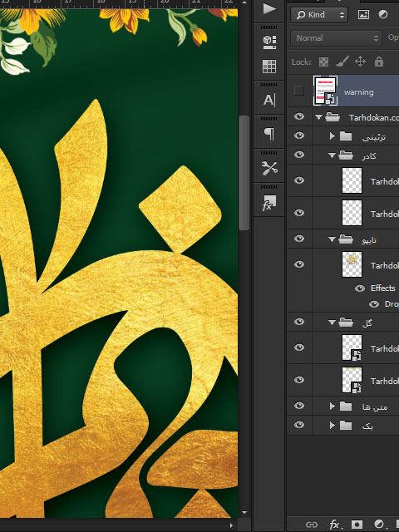Click first smart object thumbnail in گل
Viewport: 399px width, 532px height.
point(352,347)
